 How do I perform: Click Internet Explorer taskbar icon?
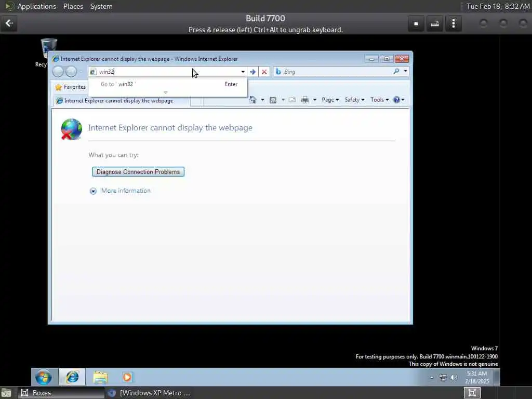[x=72, y=377]
